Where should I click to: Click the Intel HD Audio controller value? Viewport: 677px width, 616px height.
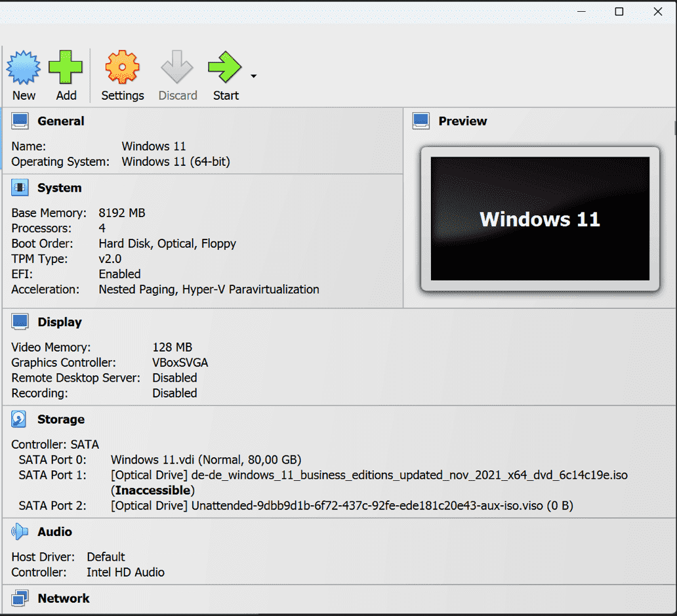coord(126,572)
